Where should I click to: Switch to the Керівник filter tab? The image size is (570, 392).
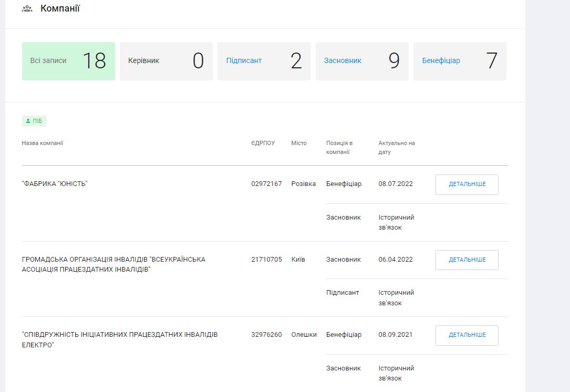(166, 61)
